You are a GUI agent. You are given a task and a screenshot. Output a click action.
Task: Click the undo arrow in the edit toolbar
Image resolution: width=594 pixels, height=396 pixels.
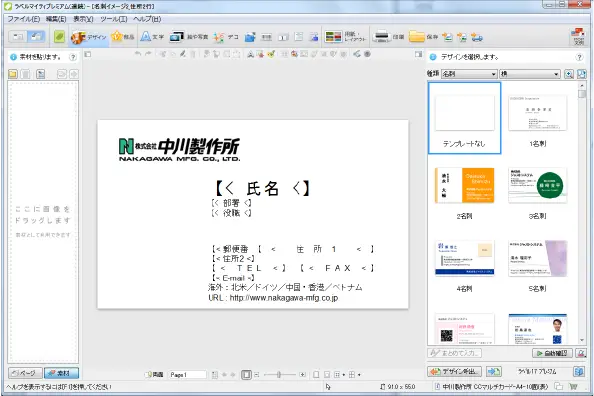138,54
